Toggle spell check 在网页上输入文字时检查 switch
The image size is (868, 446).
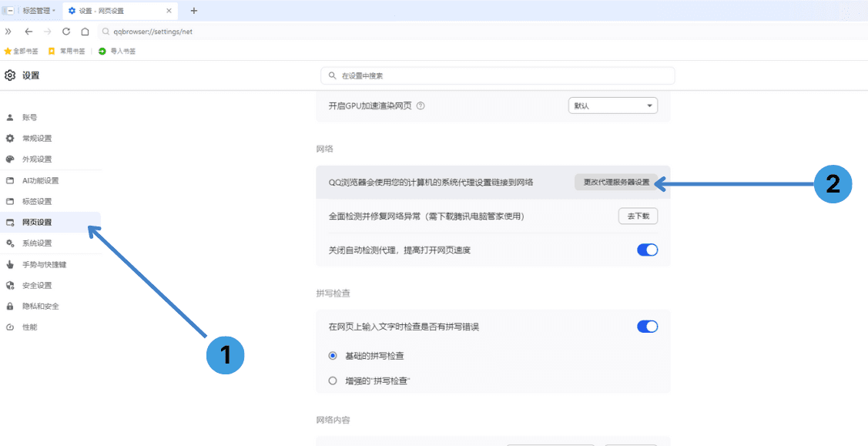(x=647, y=327)
